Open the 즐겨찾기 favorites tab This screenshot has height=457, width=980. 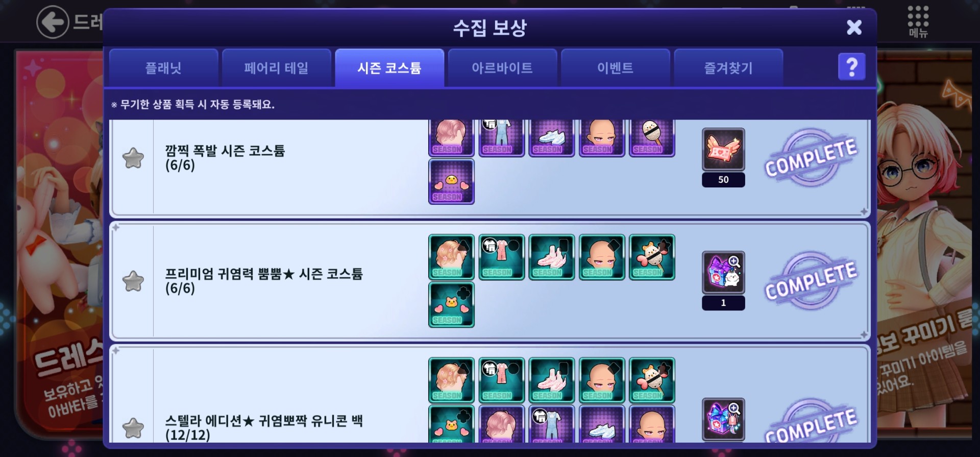click(x=728, y=68)
